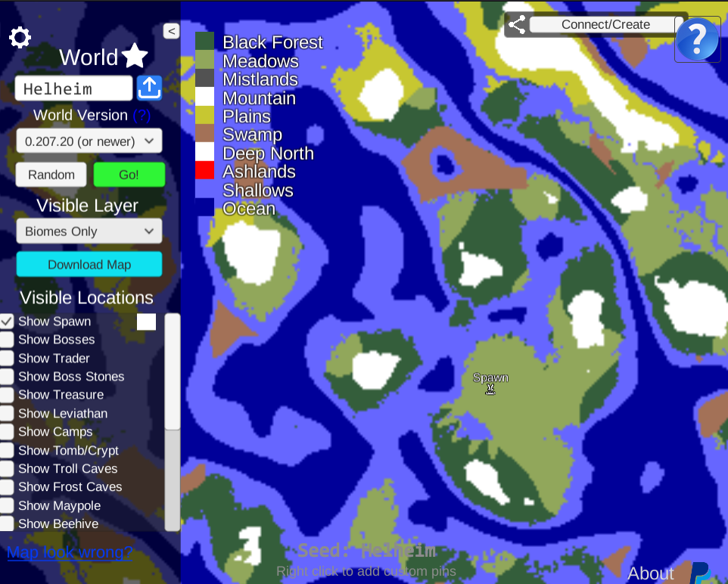
Task: Click the green Go! button
Action: 129,175
